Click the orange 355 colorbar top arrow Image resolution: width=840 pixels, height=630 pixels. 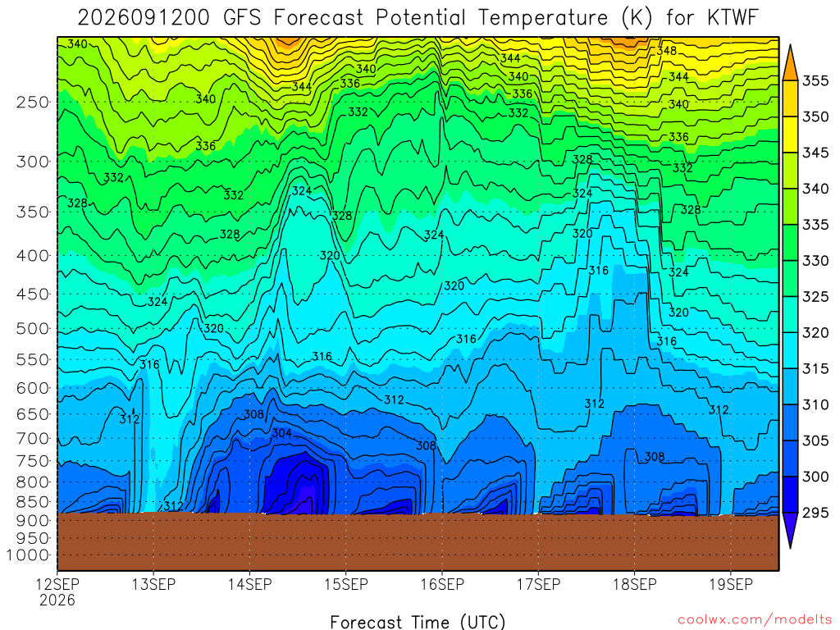coord(790,63)
